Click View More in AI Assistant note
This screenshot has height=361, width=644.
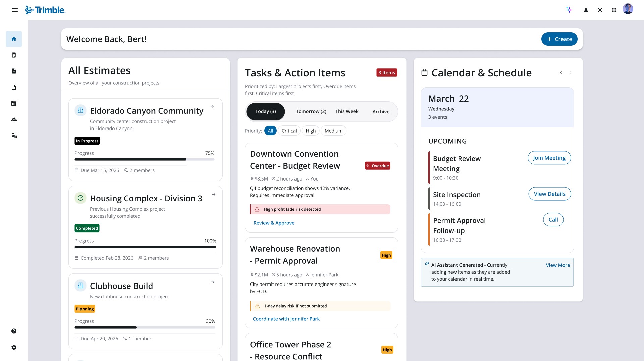pos(558,265)
